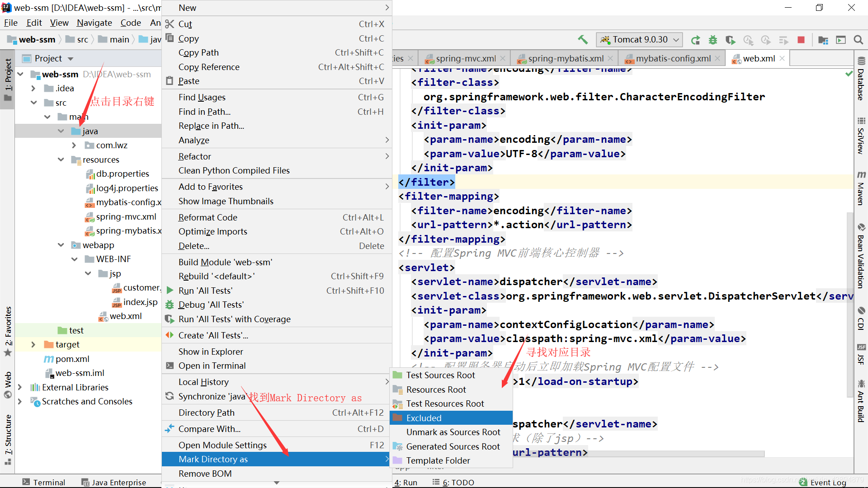
Task: Toggle the 1: Project tool window
Action: pyautogui.click(x=8, y=80)
